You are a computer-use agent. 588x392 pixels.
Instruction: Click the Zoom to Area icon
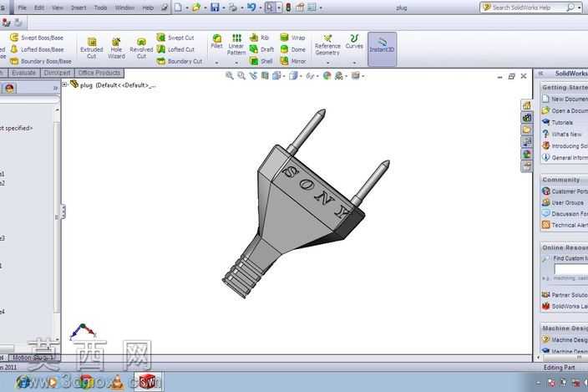[241, 76]
